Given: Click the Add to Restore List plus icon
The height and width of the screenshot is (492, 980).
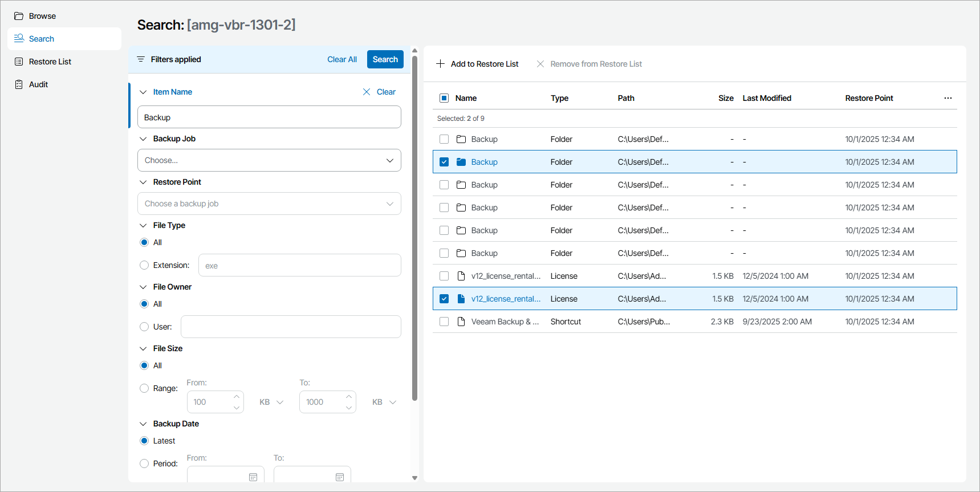Looking at the screenshot, I should [x=440, y=64].
